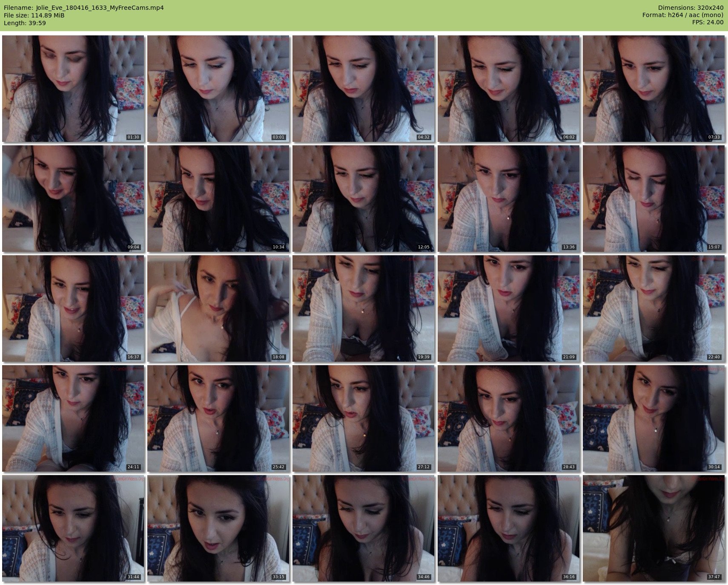Viewport: 728px width, 585px height.
Task: Select the "File size: 114.89 MiB" text
Action: [x=34, y=15]
